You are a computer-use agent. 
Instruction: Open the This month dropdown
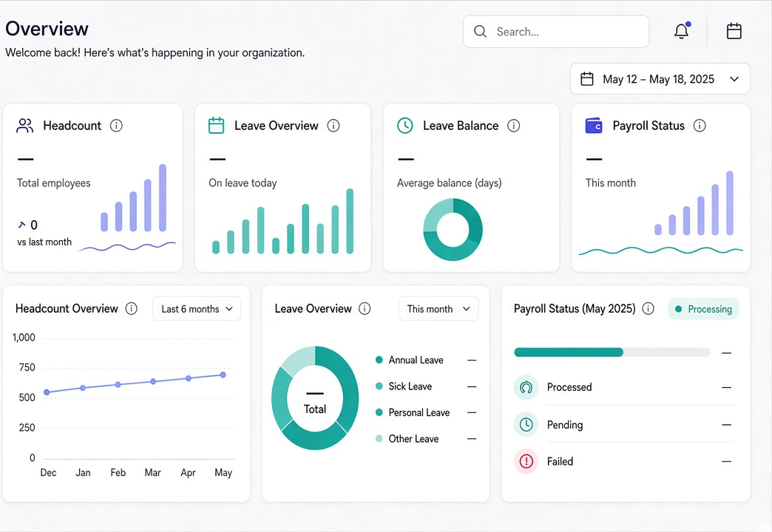coord(439,309)
